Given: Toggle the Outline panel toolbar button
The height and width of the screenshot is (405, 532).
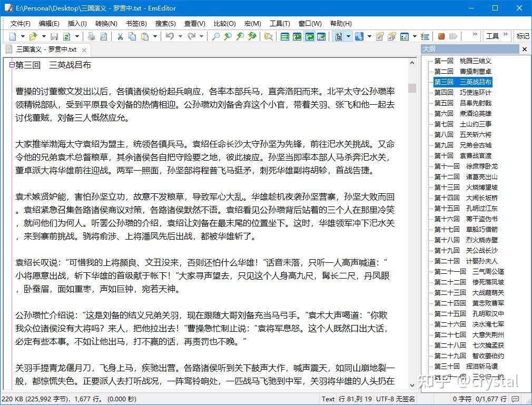Looking at the screenshot, I should [339, 36].
